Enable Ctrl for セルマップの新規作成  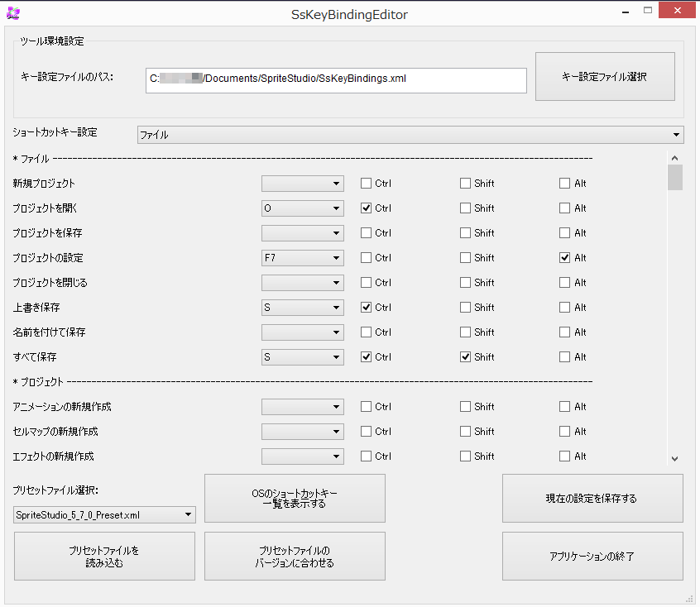(366, 432)
